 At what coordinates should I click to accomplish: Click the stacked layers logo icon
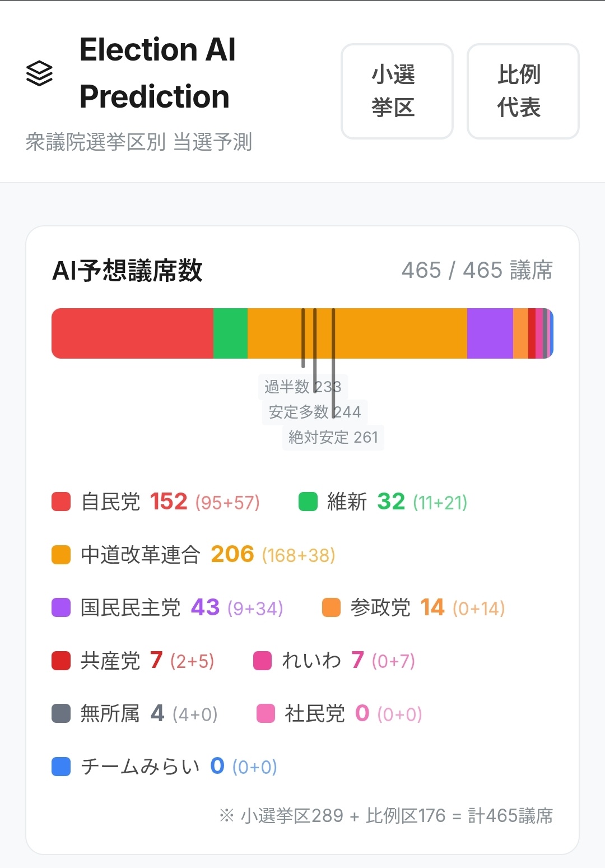tap(39, 73)
